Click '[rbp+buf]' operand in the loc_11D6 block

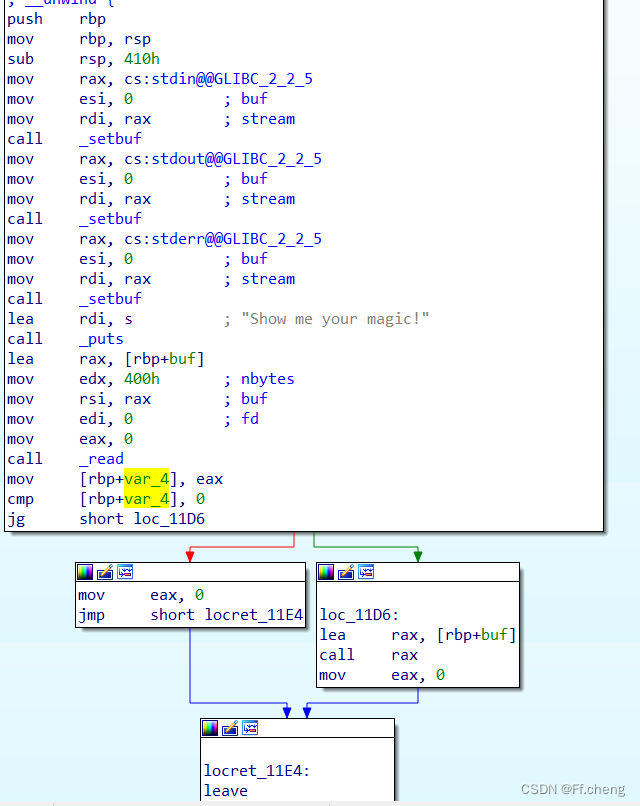(x=476, y=635)
